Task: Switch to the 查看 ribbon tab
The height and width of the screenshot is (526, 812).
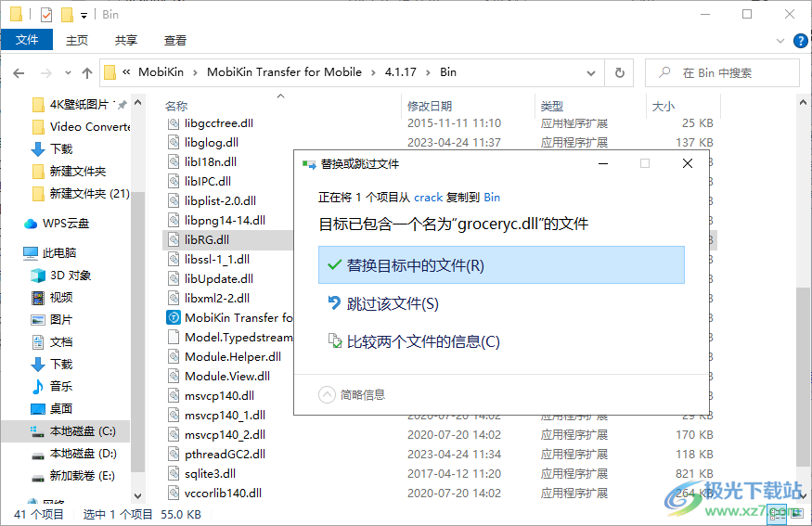Action: (x=175, y=41)
